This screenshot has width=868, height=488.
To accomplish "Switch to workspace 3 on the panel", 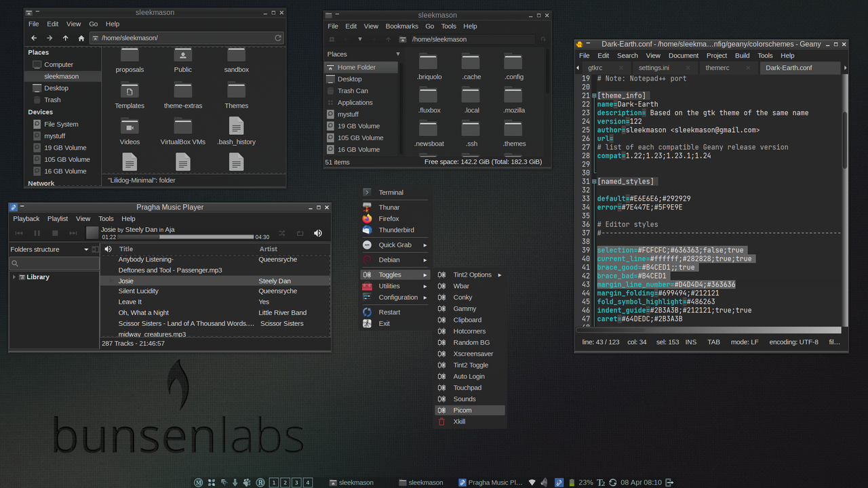I will (296, 483).
